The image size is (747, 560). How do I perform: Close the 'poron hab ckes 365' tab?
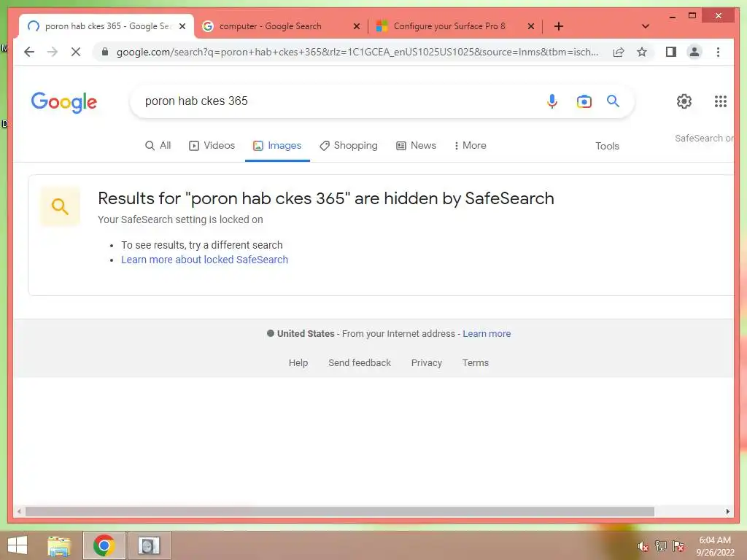[x=182, y=26]
